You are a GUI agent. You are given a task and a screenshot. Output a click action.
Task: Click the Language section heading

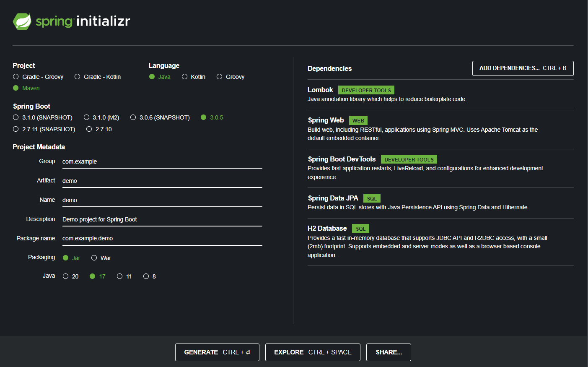(x=164, y=65)
